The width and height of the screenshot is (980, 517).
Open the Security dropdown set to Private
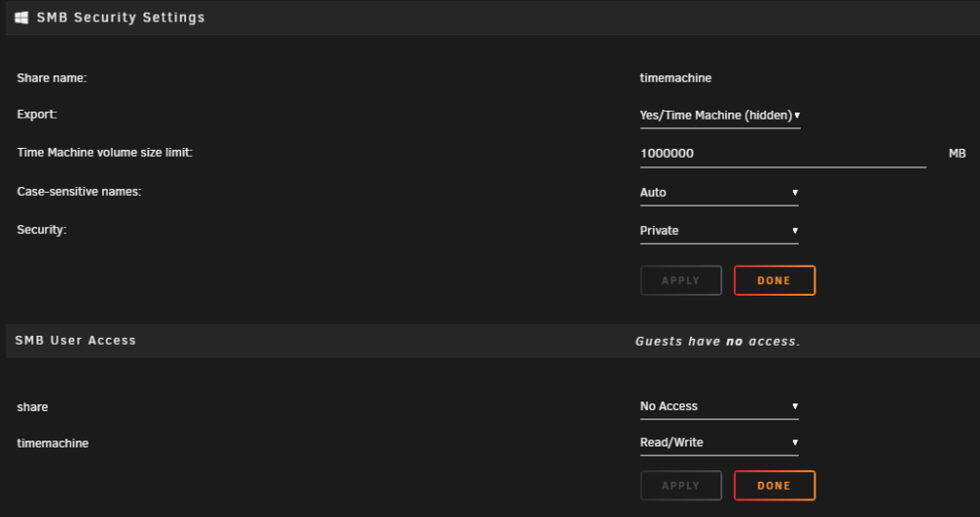click(x=719, y=231)
